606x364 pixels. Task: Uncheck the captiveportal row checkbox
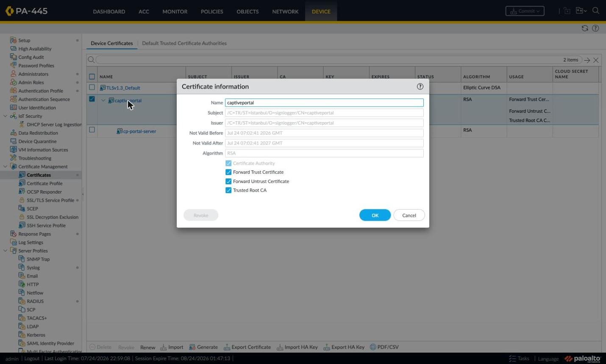(92, 99)
